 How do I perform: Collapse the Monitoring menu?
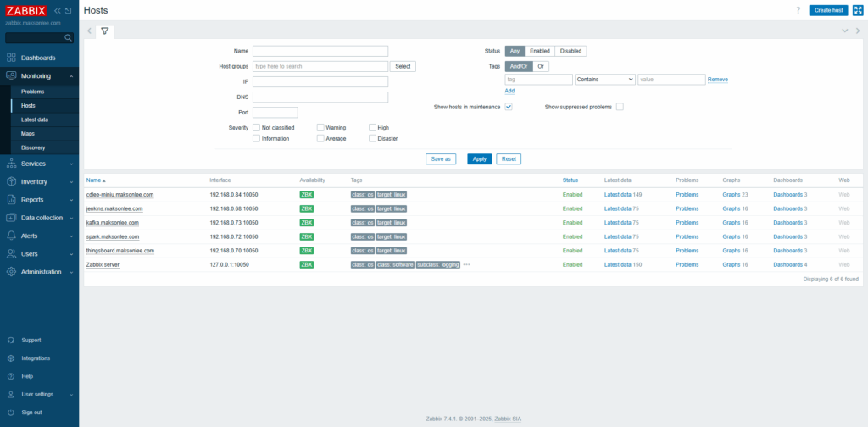click(x=71, y=75)
